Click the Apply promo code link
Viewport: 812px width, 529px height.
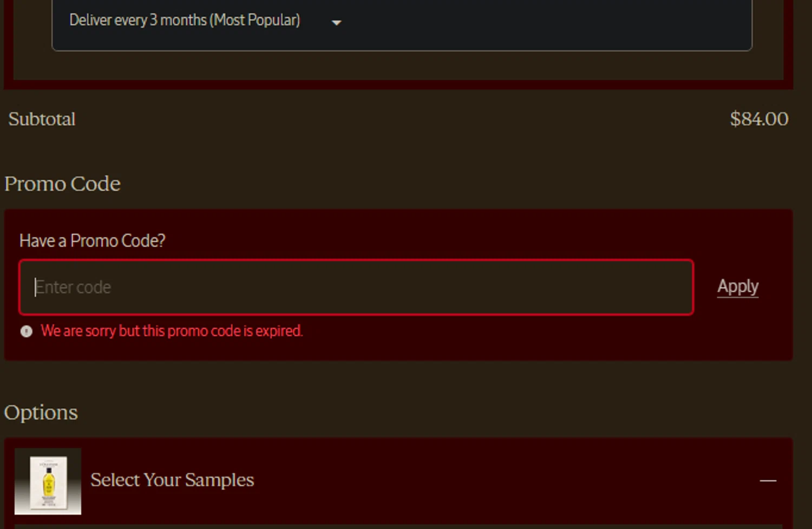click(x=738, y=286)
